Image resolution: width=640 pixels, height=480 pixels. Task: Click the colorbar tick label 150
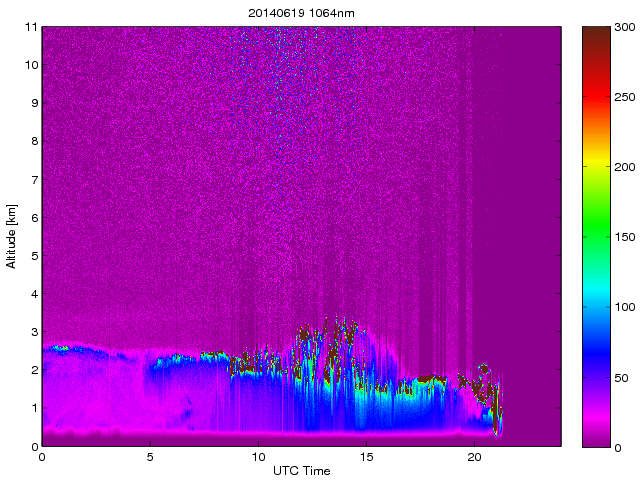pyautogui.click(x=624, y=237)
